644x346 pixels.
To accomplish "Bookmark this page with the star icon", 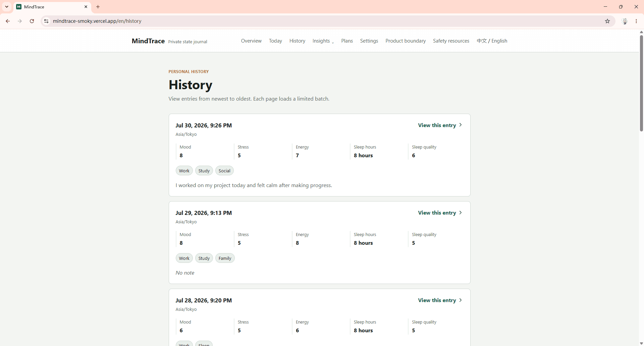I will [x=607, y=21].
